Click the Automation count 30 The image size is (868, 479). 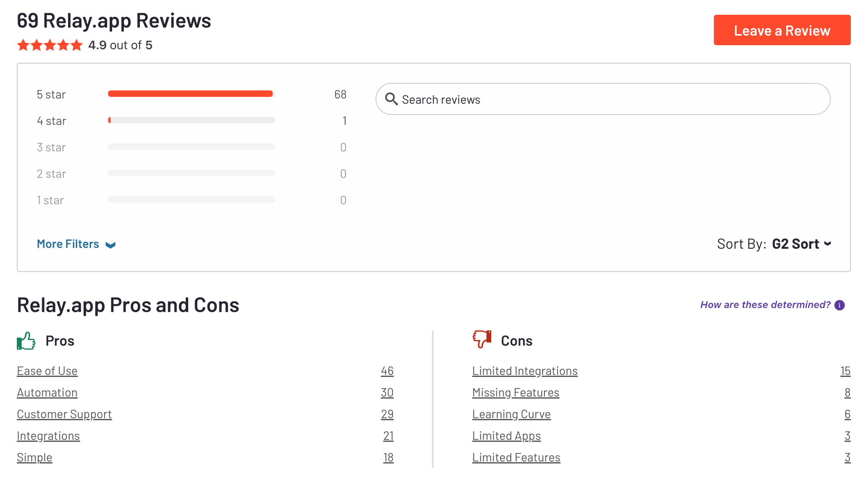pos(387,393)
